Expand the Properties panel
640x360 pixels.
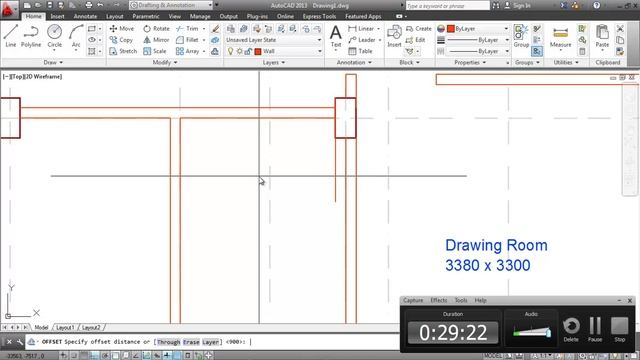[470, 62]
